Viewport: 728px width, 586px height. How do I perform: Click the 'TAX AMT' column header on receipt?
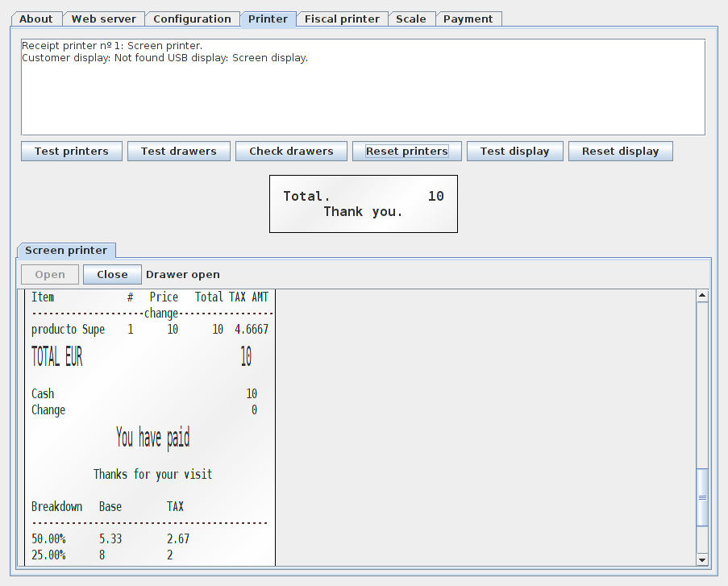(249, 297)
